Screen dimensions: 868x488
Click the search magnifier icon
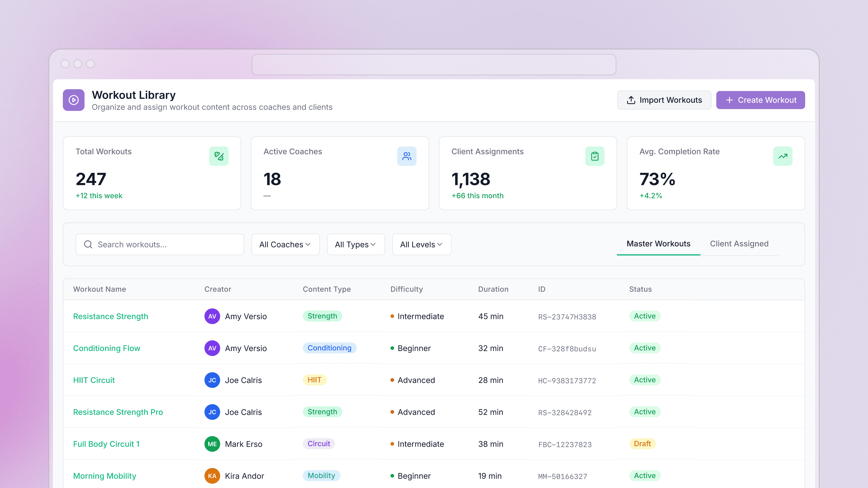[88, 244]
